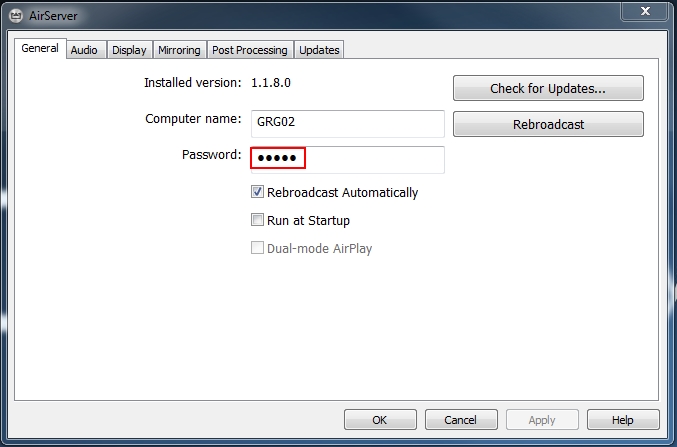The height and width of the screenshot is (447, 677).
Task: Click the Rebroadcast button
Action: [548, 124]
